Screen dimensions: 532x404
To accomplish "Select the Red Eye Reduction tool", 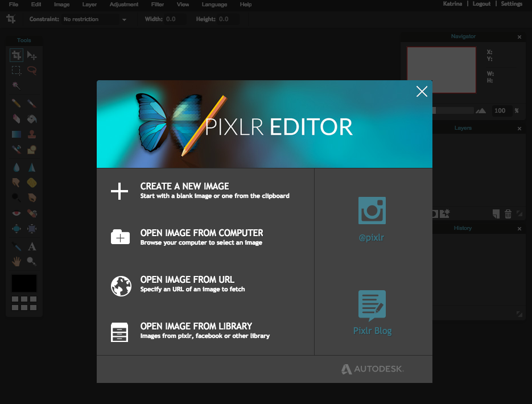I will coord(17,213).
